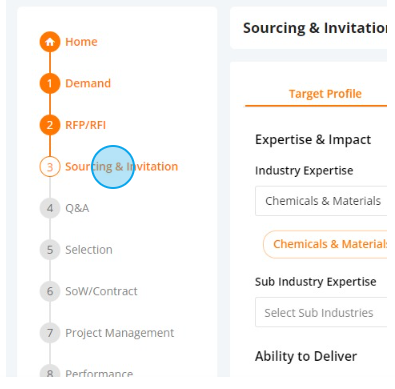Click step 4 Q&A circle
The image size is (395, 389).
[x=50, y=208]
